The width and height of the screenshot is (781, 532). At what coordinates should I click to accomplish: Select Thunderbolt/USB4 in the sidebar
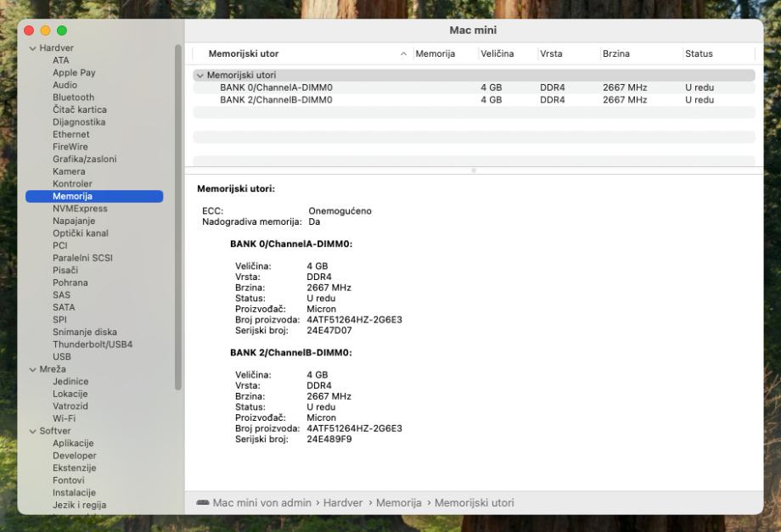92,344
